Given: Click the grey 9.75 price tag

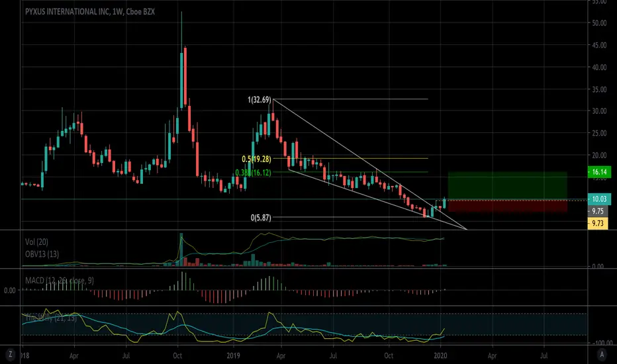Looking at the screenshot, I should click(x=598, y=211).
